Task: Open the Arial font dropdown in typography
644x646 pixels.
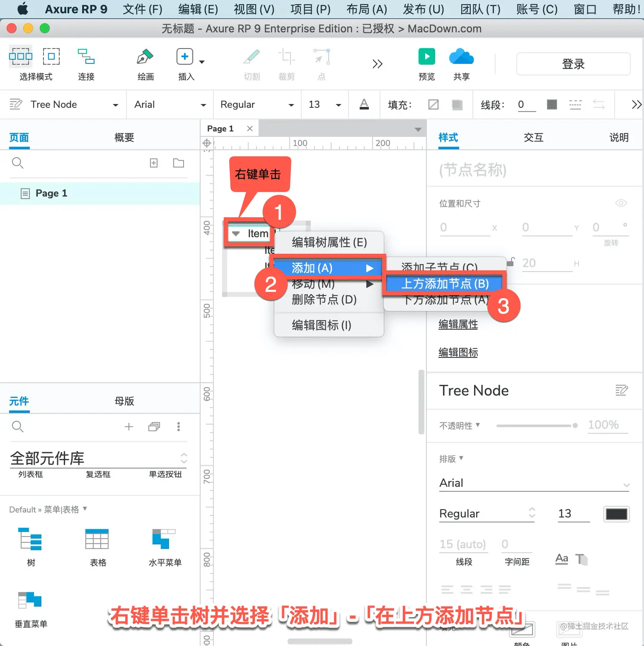Action: [534, 483]
